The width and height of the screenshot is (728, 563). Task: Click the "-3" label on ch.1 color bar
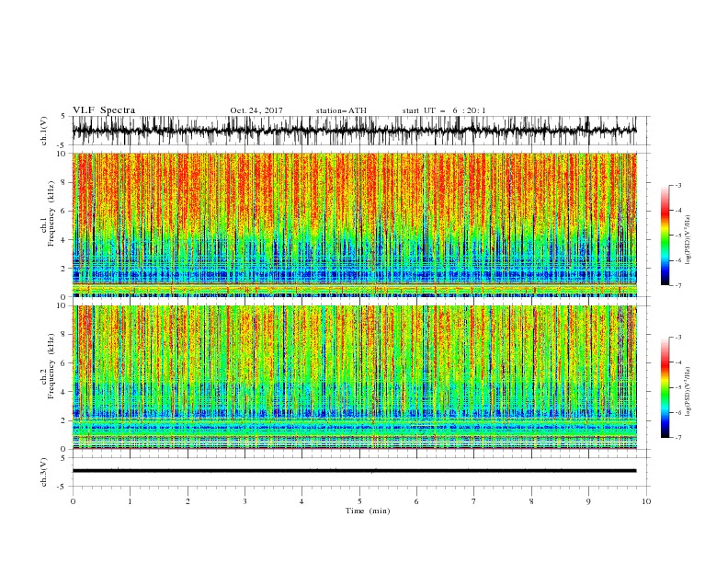678,185
